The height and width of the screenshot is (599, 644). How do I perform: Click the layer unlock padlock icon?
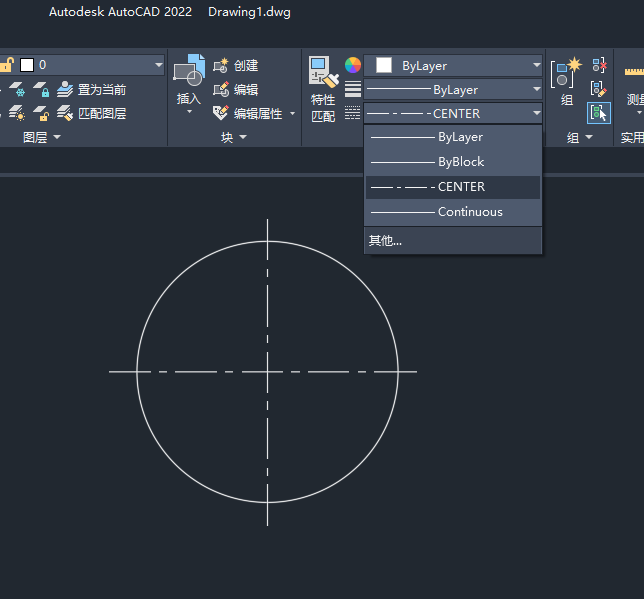(x=6, y=65)
